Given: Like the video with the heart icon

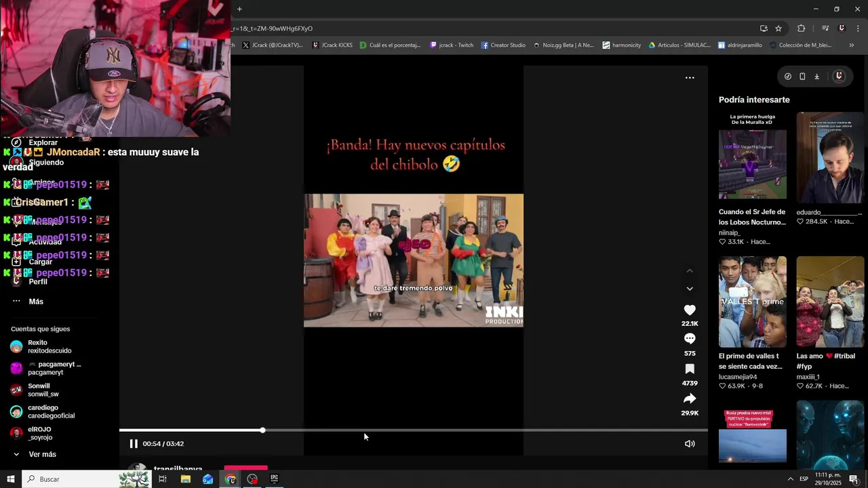Looking at the screenshot, I should pyautogui.click(x=690, y=310).
